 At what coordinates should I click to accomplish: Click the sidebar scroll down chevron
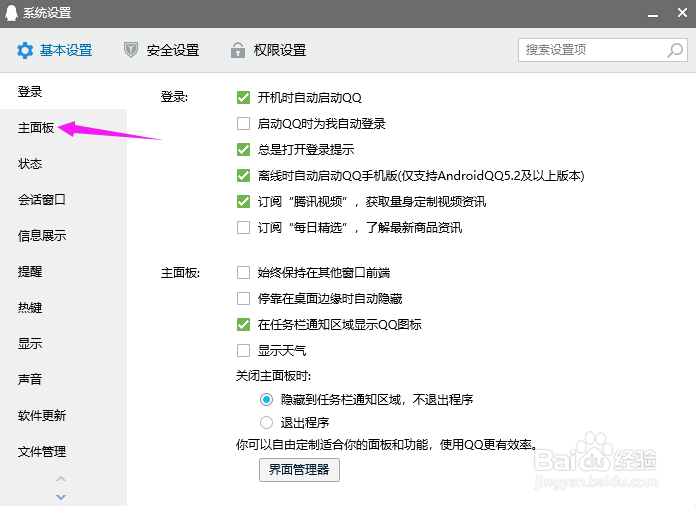pyautogui.click(x=61, y=497)
